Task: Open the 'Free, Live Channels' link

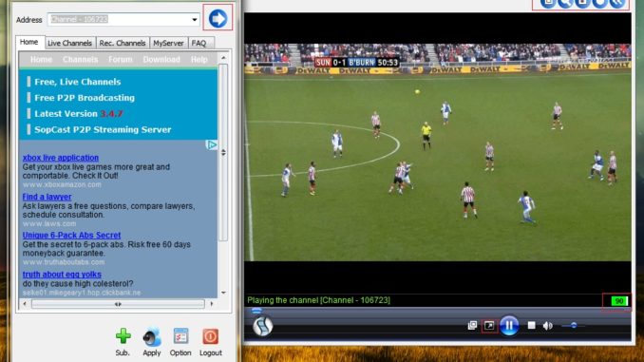Action: tap(78, 82)
